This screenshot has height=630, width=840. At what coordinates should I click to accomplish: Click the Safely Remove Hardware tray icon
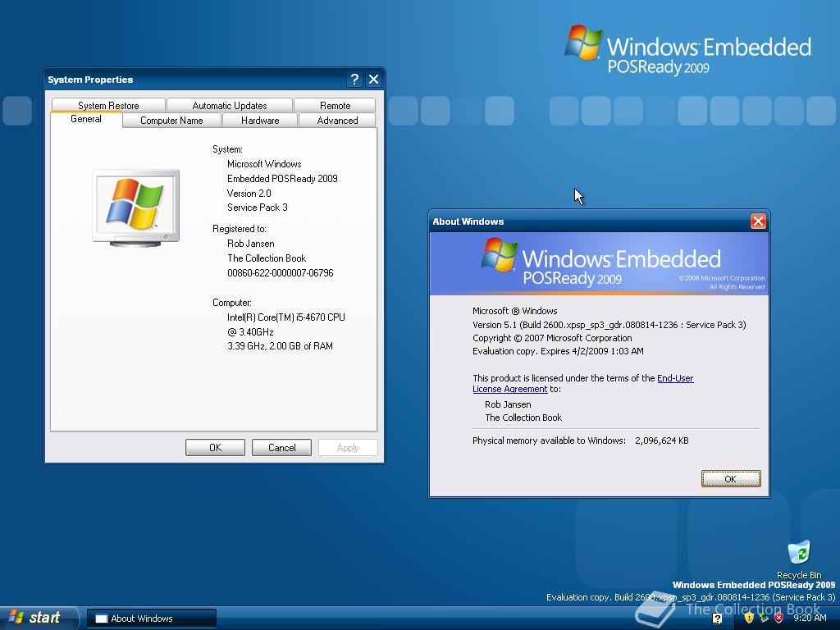tap(764, 618)
